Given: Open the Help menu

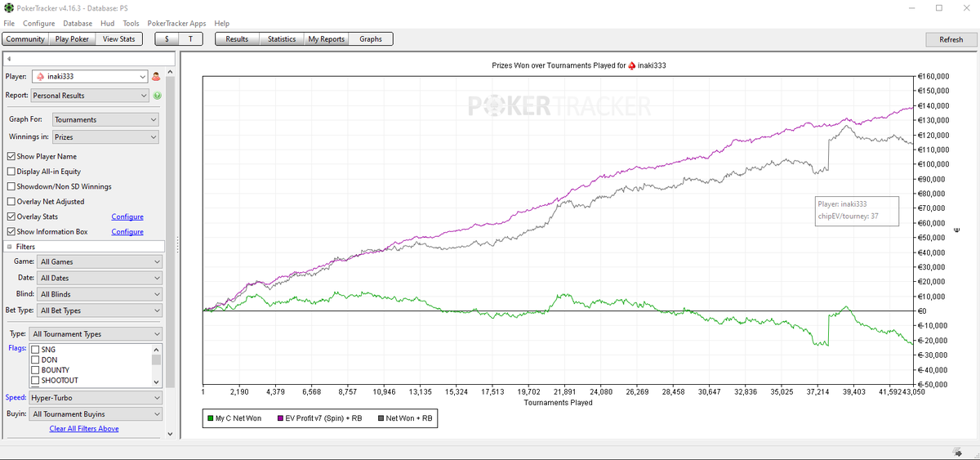Looking at the screenshot, I should click(x=220, y=24).
